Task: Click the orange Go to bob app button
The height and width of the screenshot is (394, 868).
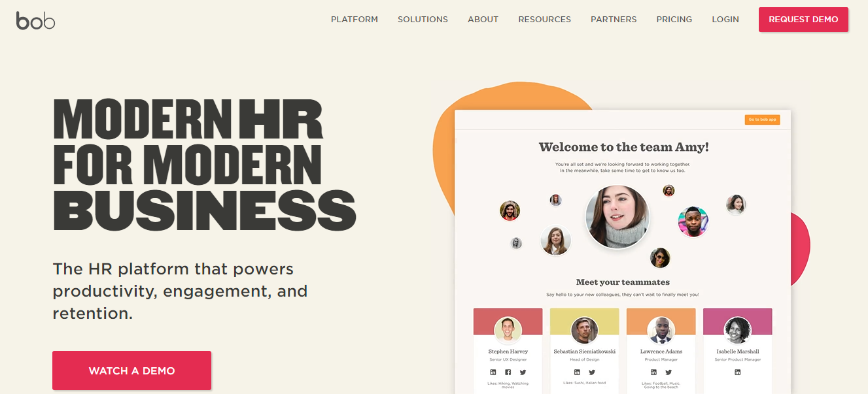Action: coord(762,120)
